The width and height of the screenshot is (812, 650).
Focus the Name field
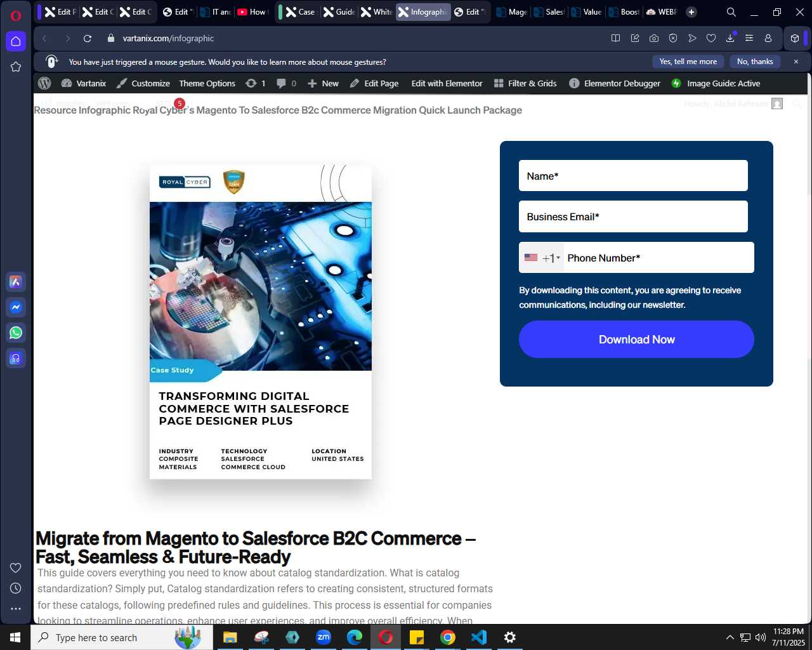633,176
